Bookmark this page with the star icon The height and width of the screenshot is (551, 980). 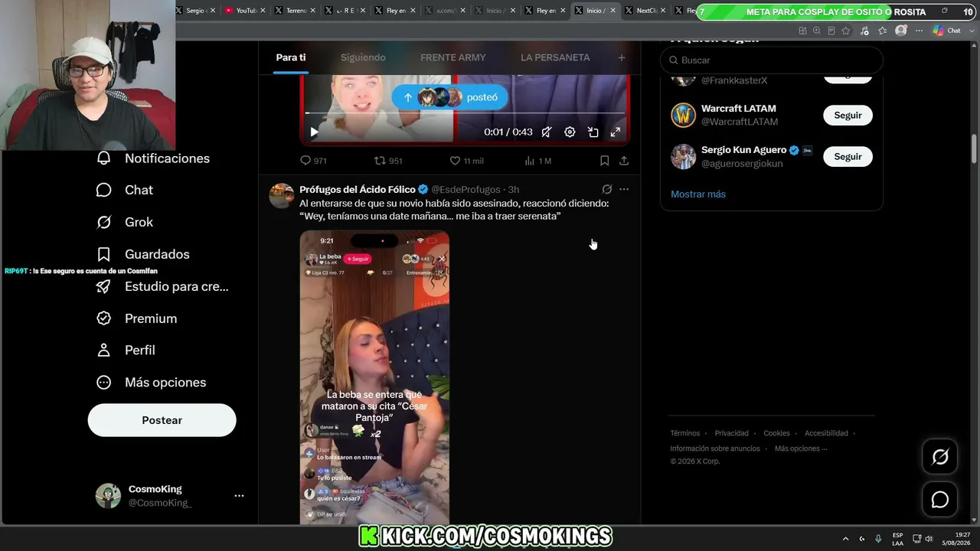846,31
